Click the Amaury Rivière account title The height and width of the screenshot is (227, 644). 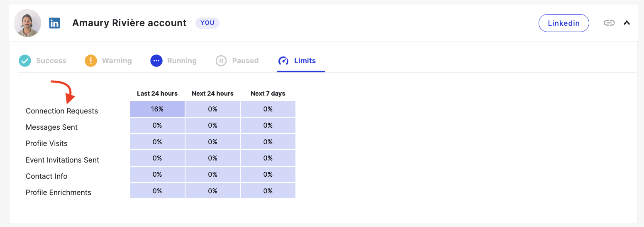[x=129, y=23]
